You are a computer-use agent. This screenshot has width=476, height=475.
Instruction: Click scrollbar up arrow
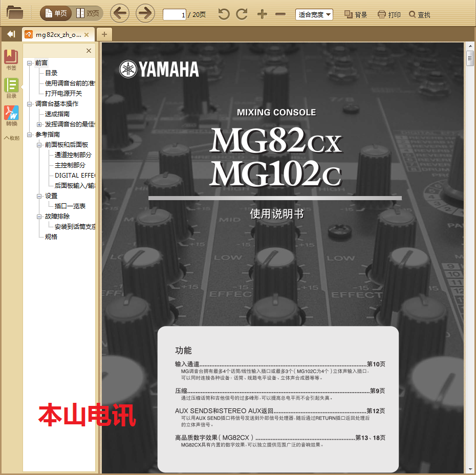470,46
